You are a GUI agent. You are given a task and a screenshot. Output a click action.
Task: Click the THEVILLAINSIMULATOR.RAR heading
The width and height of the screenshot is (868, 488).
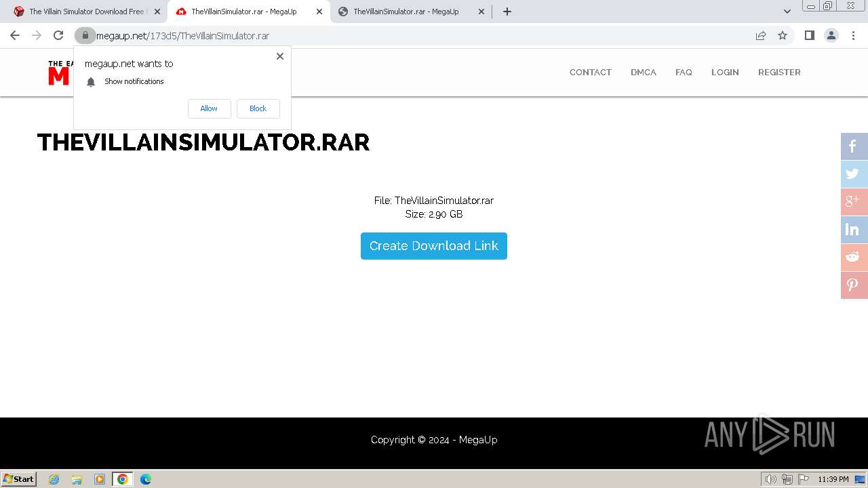pyautogui.click(x=203, y=142)
